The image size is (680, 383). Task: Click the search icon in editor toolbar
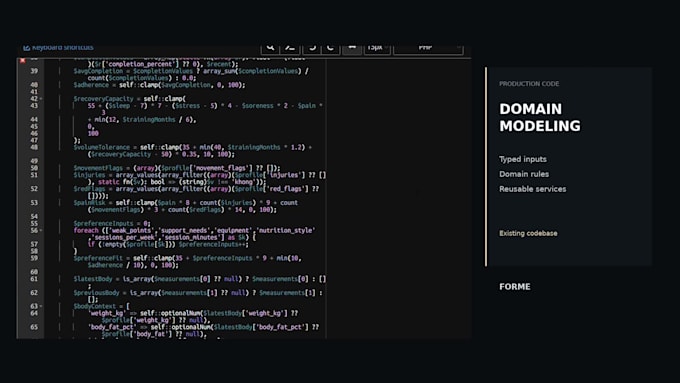pyautogui.click(x=271, y=47)
